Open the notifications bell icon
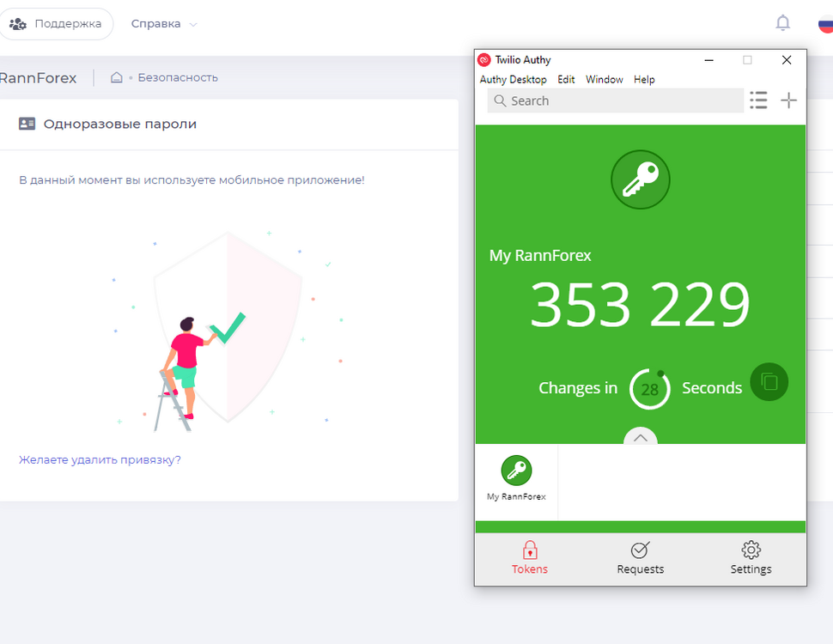 (x=782, y=23)
